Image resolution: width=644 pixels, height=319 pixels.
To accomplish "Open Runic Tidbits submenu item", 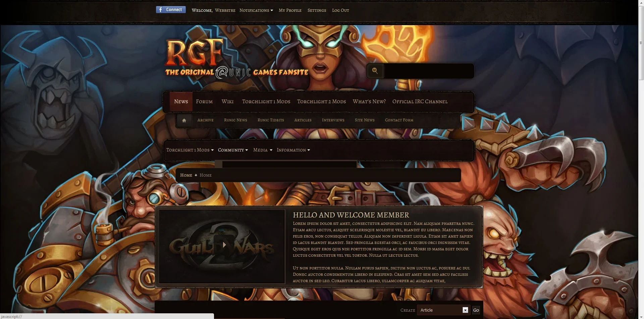I will pos(271,120).
